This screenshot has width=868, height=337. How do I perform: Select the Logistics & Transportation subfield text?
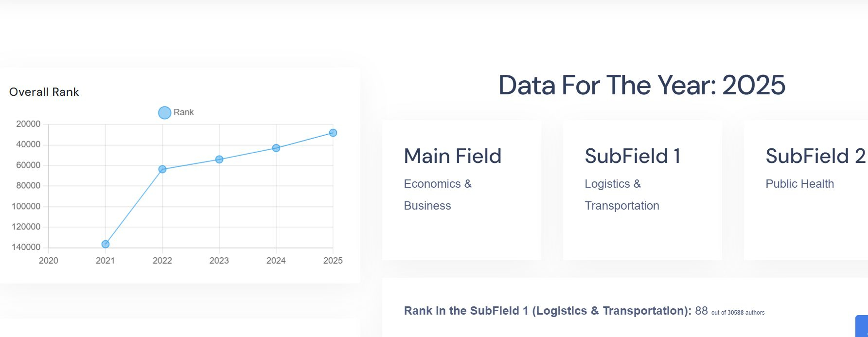[621, 195]
